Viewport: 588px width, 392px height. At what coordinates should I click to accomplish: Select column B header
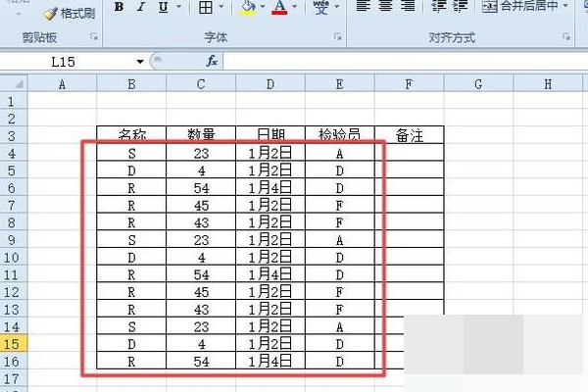131,84
